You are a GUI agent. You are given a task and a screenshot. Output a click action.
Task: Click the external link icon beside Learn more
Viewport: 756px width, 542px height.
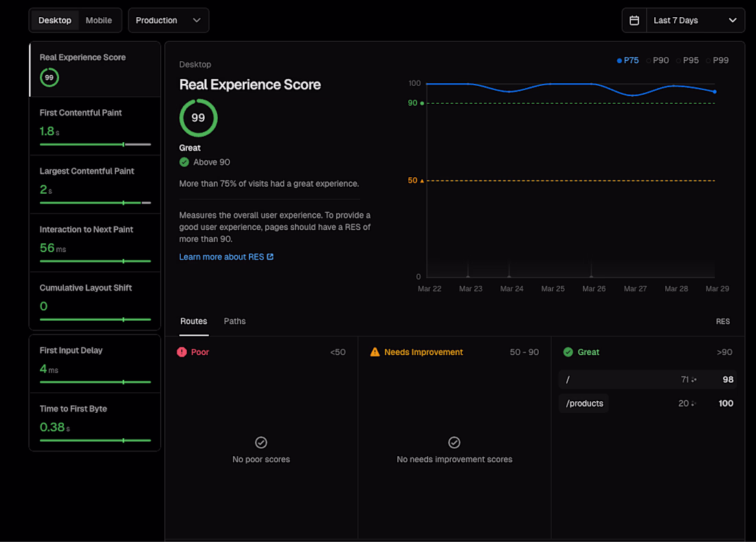point(270,257)
